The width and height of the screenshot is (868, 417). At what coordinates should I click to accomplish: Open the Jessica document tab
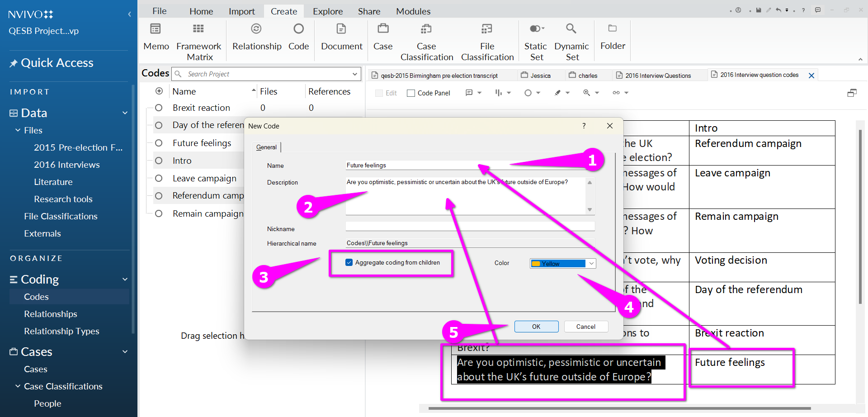point(540,76)
